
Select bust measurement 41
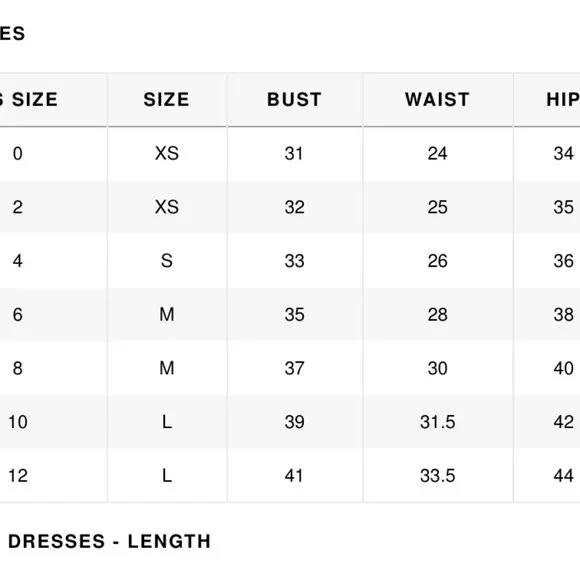pyautogui.click(x=294, y=475)
